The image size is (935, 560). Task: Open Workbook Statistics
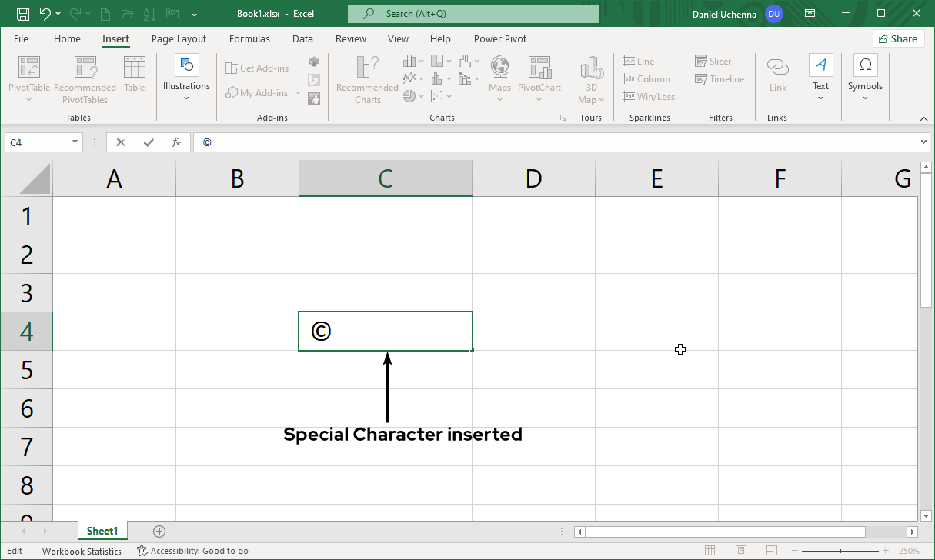(x=82, y=551)
